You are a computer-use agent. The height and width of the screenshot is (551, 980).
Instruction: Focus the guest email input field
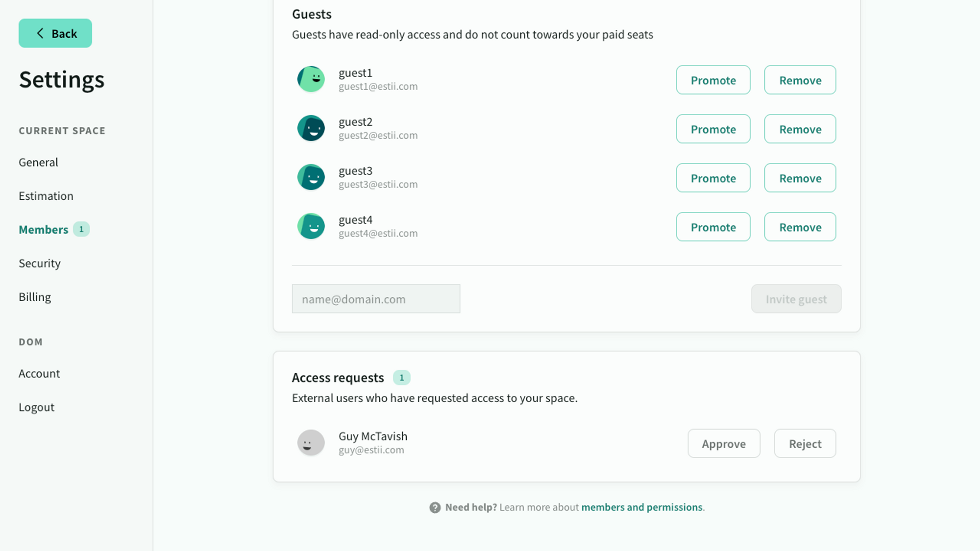point(376,299)
